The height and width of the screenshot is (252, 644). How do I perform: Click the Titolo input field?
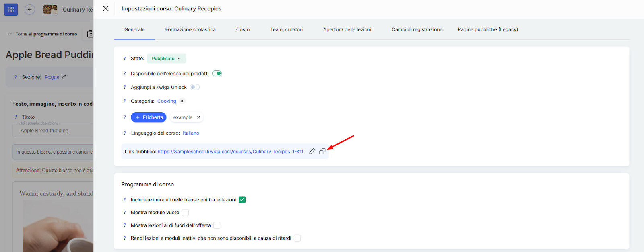(x=56, y=131)
